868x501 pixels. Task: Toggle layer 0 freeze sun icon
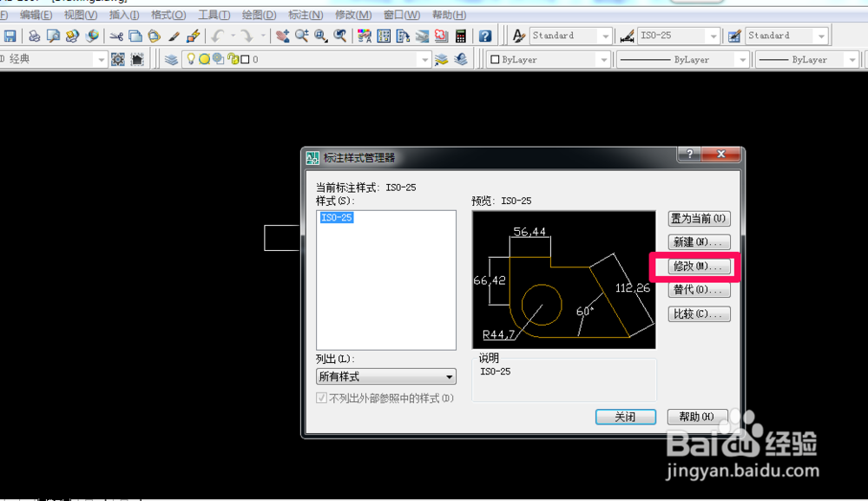click(x=204, y=59)
